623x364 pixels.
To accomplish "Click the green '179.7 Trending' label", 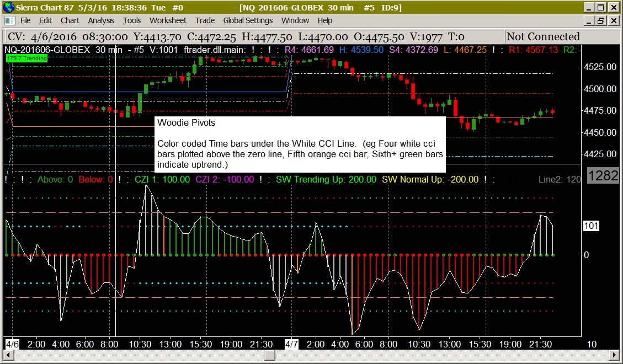I will pos(26,58).
